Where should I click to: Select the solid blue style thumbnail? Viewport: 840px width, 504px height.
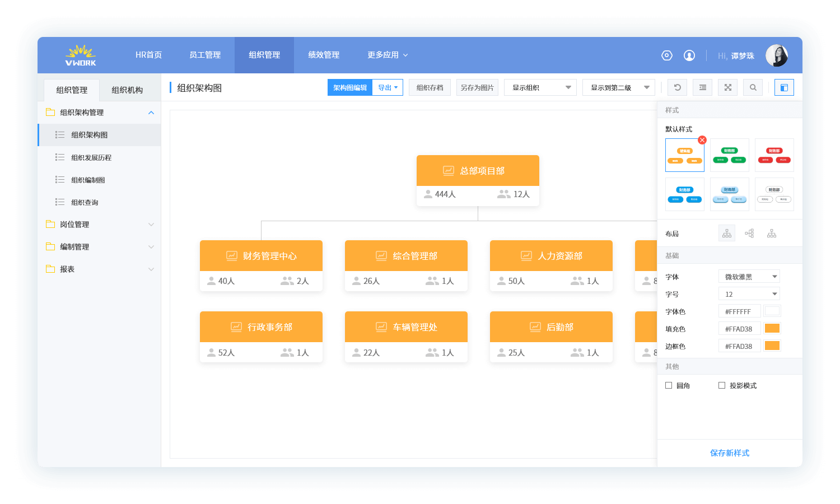click(685, 194)
